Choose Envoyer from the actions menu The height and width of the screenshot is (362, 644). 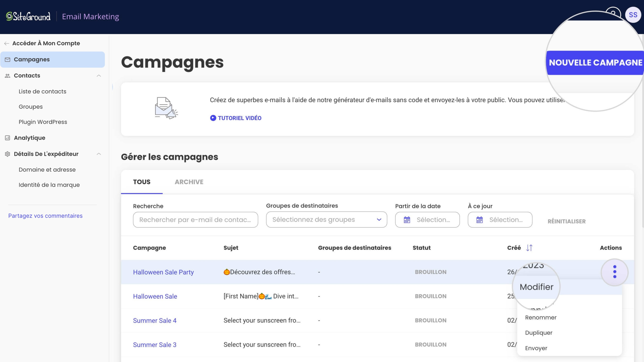536,348
